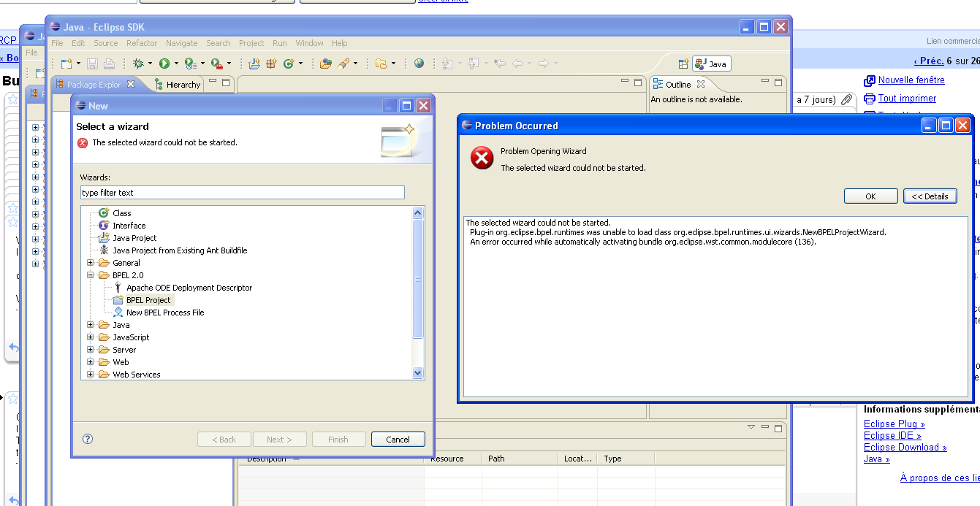Screen dimensions: 980x506
Task: Minimize the Outline view panel
Action: 765,81
